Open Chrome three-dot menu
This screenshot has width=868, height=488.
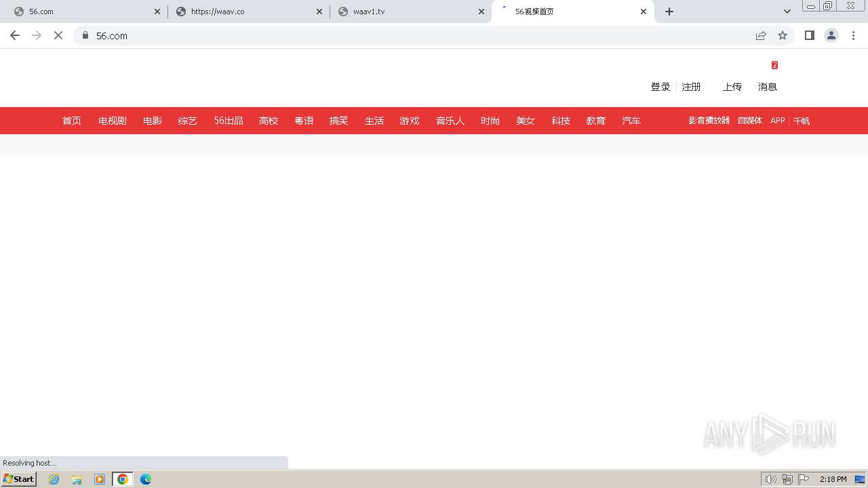click(854, 35)
